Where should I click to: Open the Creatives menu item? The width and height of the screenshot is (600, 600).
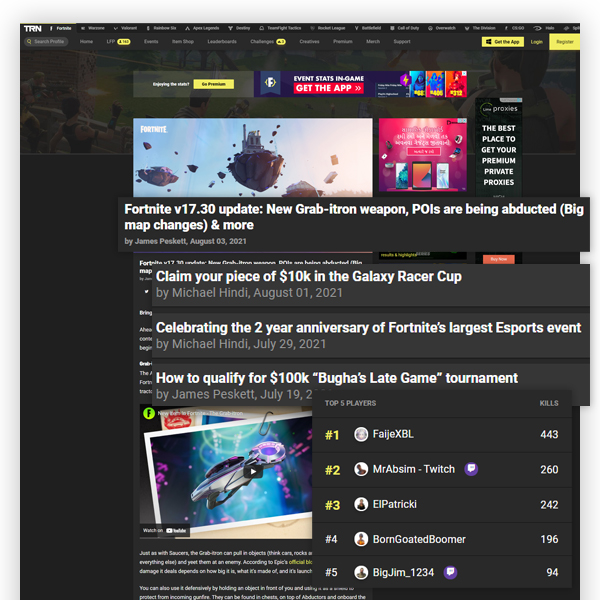310,42
